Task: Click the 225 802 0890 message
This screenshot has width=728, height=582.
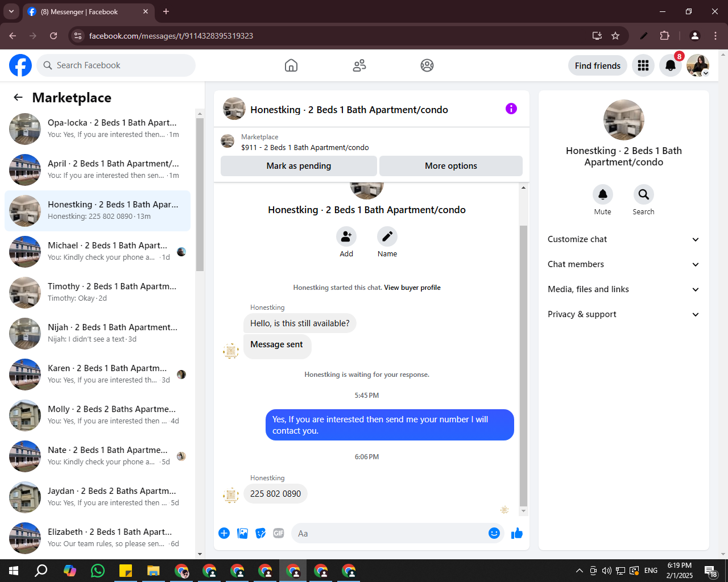Action: click(x=276, y=493)
